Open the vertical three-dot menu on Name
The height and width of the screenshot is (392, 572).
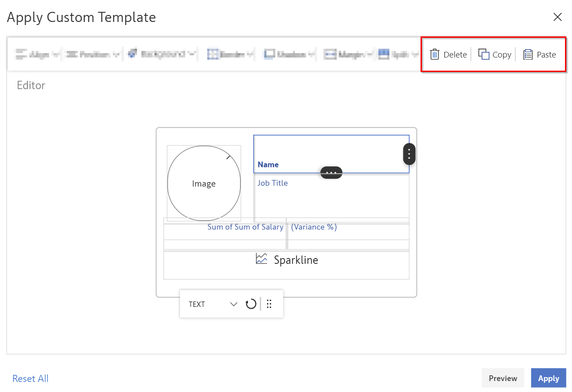click(409, 154)
